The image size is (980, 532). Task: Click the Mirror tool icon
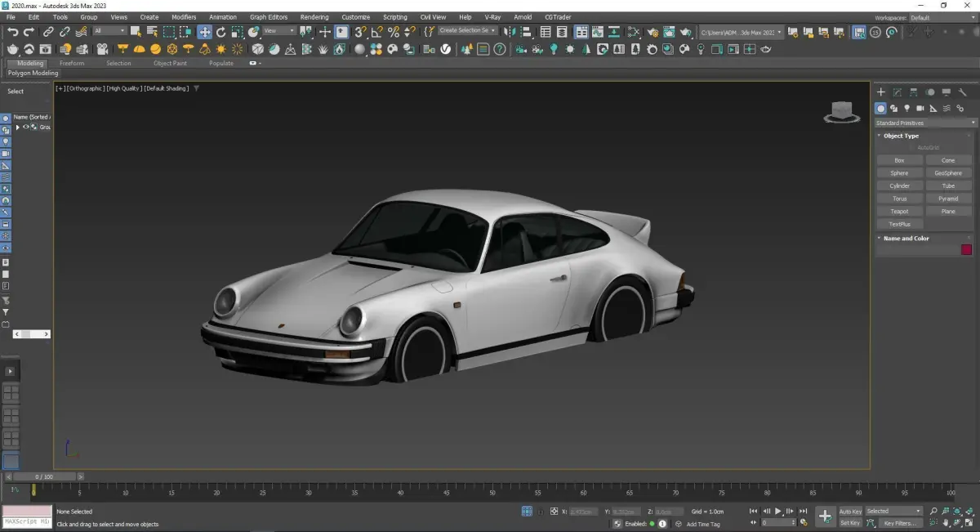pyautogui.click(x=509, y=32)
